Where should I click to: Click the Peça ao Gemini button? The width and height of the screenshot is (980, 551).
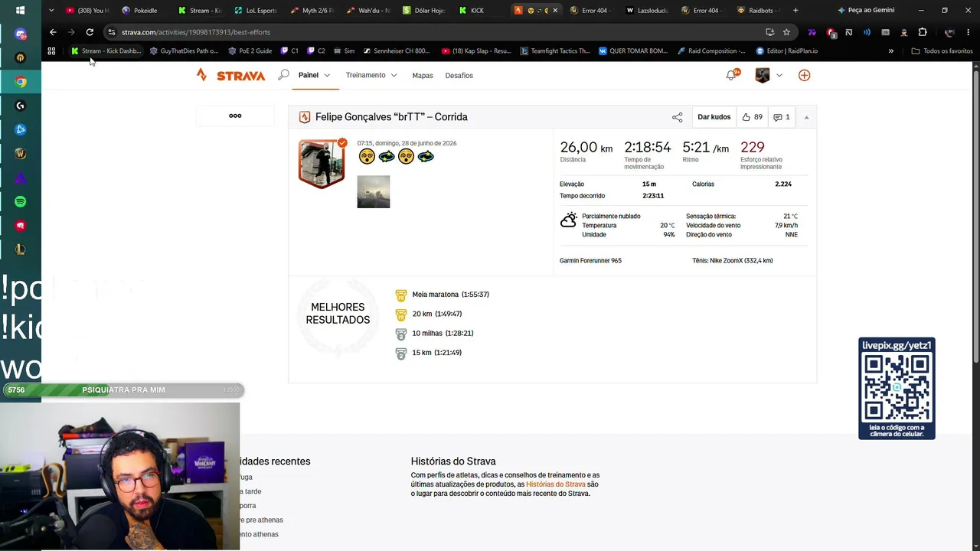[x=865, y=11]
